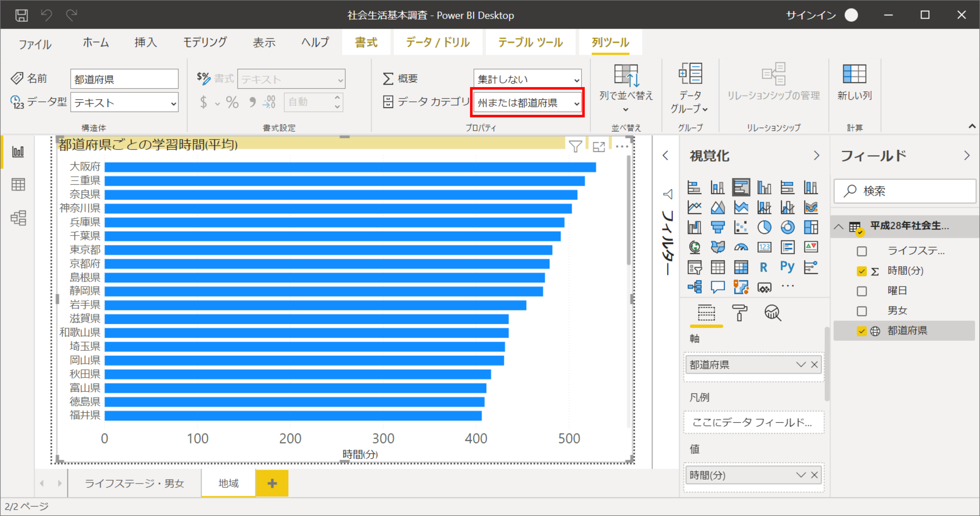The image size is (980, 516).
Task: Select the R script visual
Action: tap(763, 267)
